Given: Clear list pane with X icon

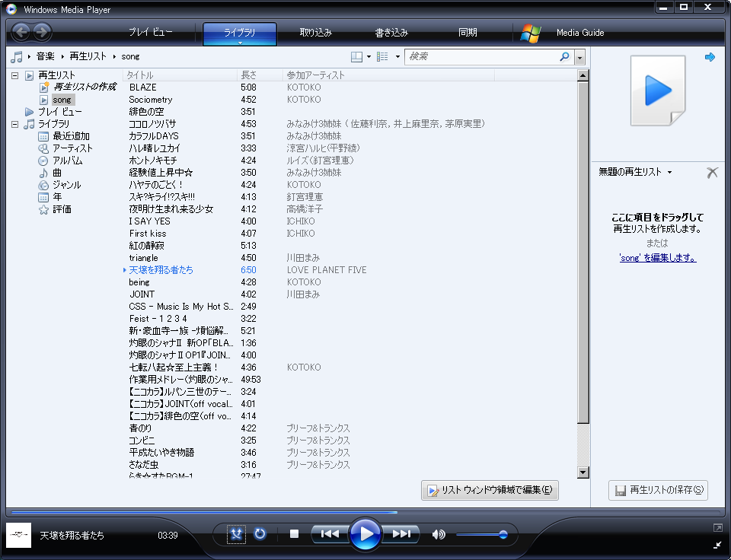Looking at the screenshot, I should point(712,173).
